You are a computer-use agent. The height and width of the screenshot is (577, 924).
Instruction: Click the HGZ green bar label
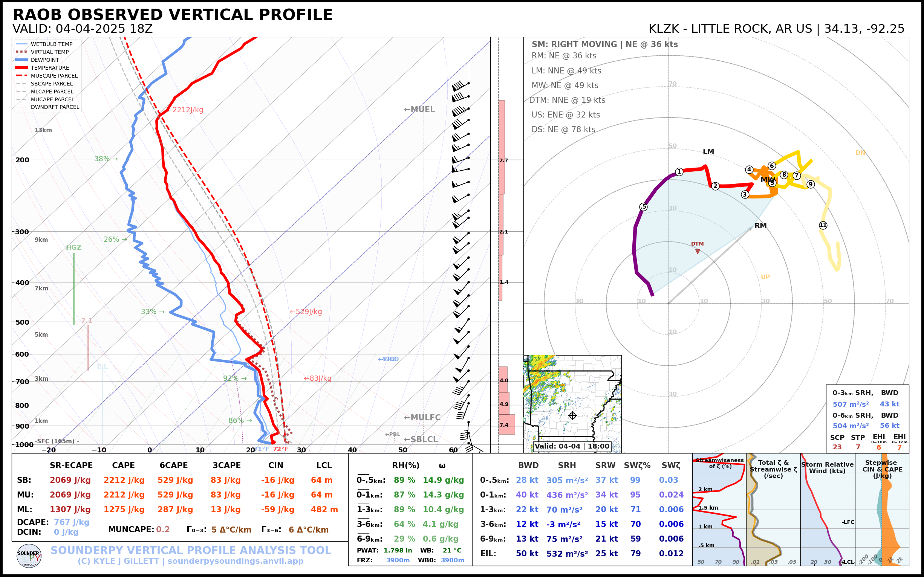point(74,247)
